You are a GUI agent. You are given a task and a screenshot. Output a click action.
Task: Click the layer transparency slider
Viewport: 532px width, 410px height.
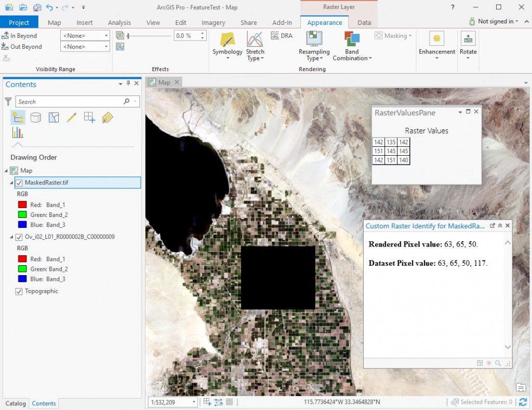pos(149,36)
